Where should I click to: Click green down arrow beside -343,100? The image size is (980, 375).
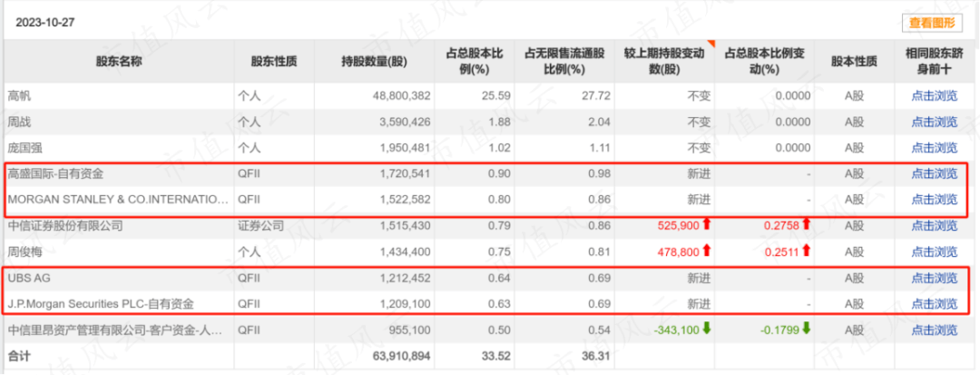pyautogui.click(x=707, y=329)
